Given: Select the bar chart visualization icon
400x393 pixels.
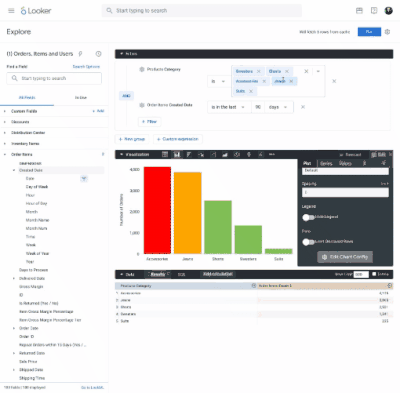Looking at the screenshot, I should click(x=189, y=154).
